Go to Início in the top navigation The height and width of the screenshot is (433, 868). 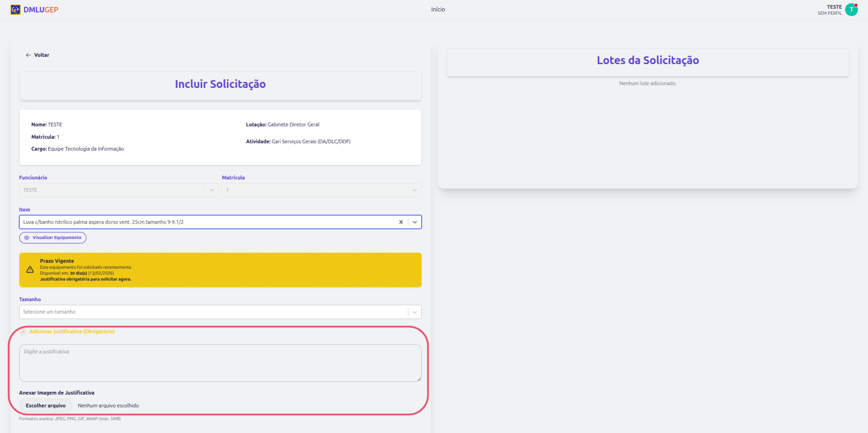coord(438,10)
